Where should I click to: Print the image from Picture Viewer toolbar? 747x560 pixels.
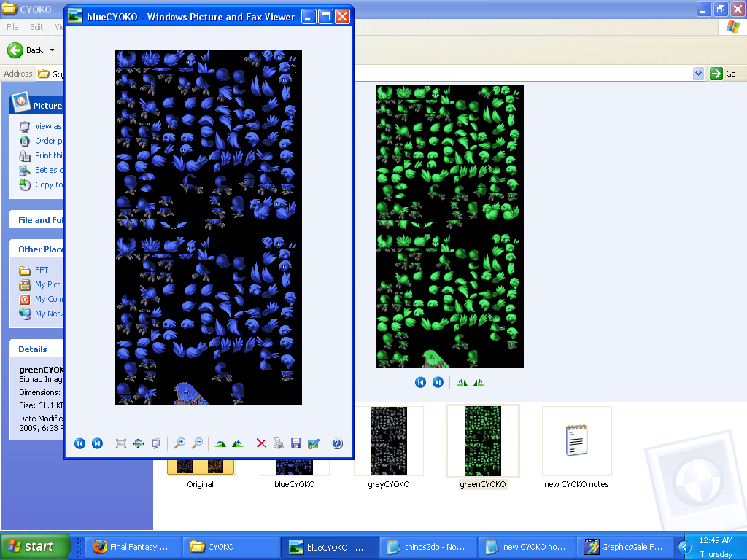[279, 444]
